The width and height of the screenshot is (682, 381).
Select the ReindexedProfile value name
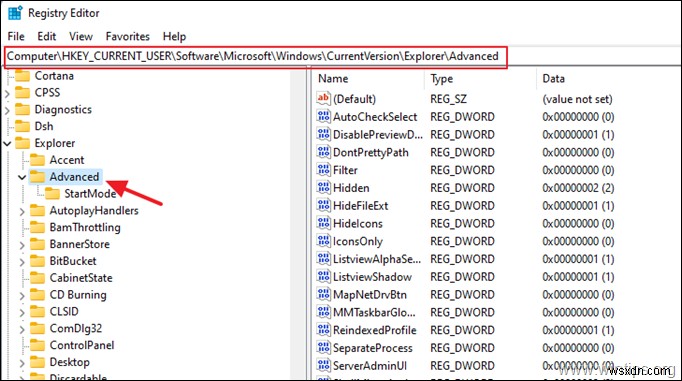click(x=374, y=330)
